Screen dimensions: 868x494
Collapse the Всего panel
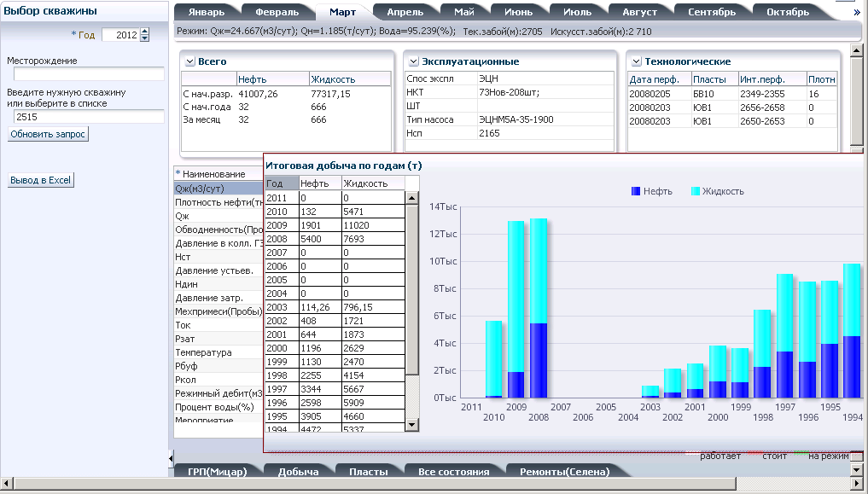[x=189, y=61]
